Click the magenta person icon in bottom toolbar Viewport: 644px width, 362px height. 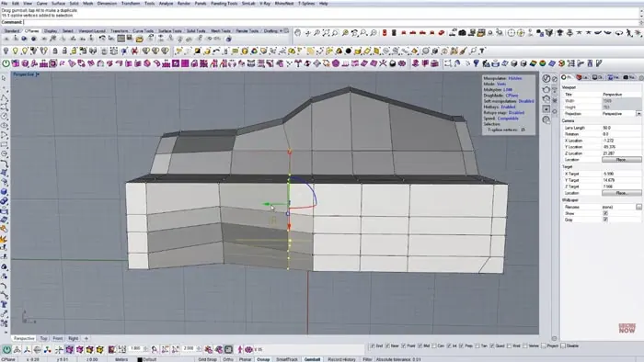click(x=240, y=349)
